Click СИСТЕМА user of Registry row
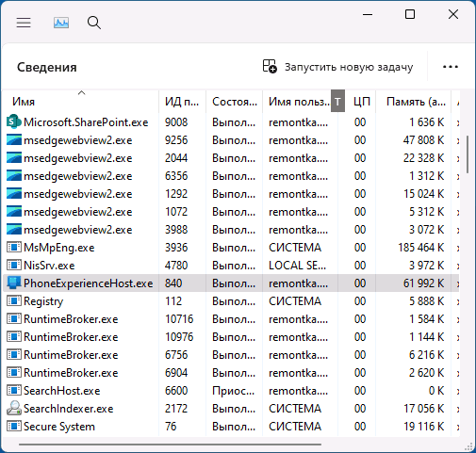 (295, 301)
